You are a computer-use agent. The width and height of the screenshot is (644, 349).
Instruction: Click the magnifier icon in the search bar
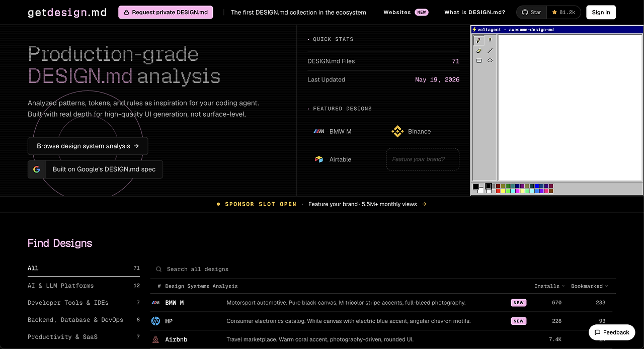[159, 269]
